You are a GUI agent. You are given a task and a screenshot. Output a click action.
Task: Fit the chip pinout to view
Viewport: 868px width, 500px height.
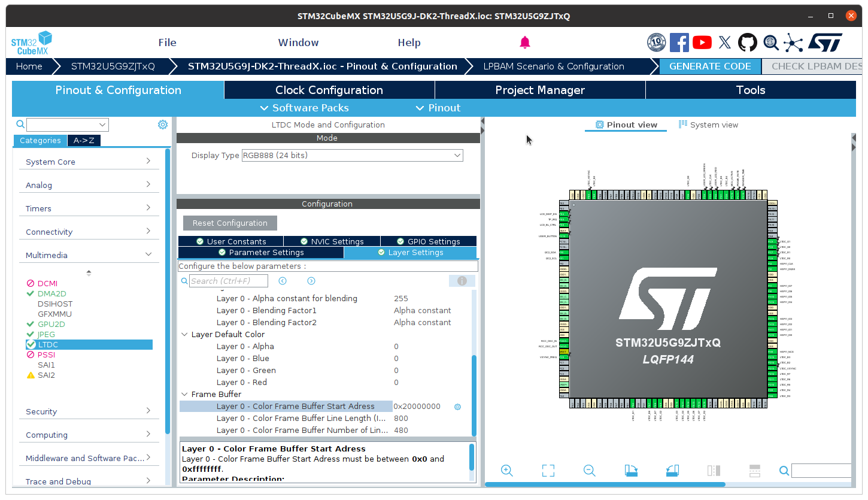click(548, 471)
